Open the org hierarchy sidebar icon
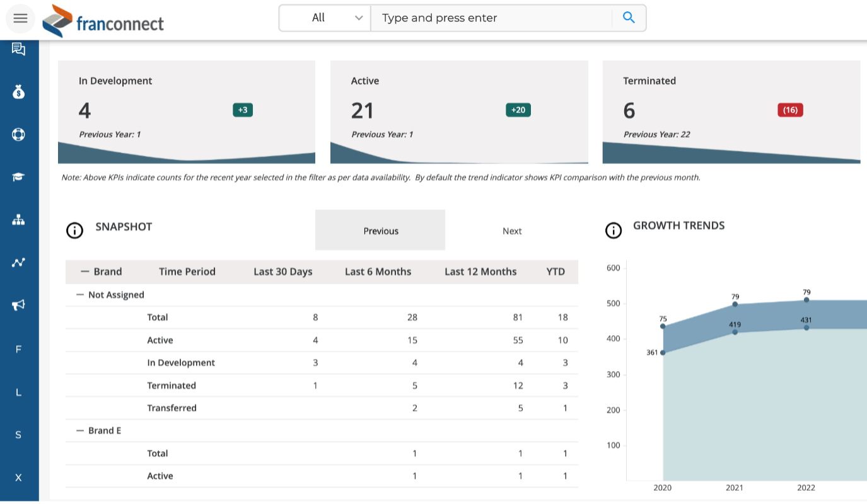Screen dimensions: 867x504 pos(18,219)
